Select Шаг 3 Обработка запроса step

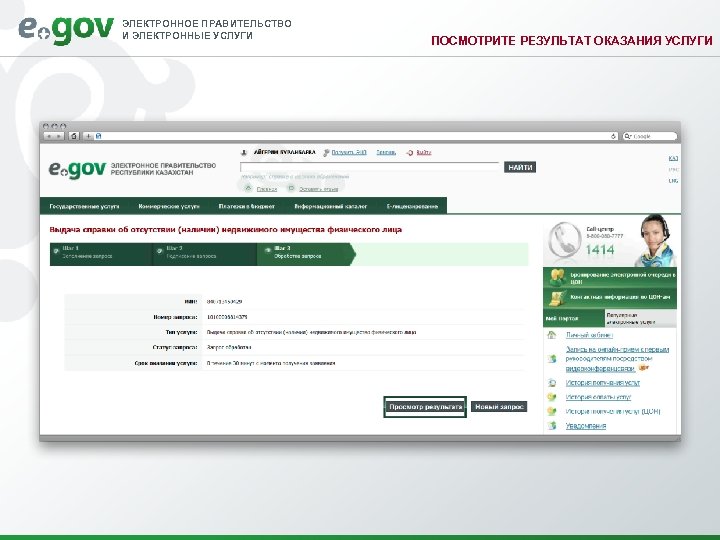[x=306, y=254]
